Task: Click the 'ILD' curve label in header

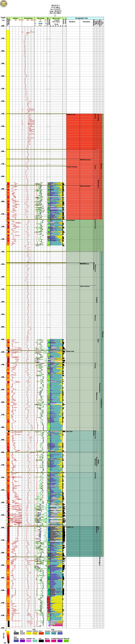Action: click(28, 20)
